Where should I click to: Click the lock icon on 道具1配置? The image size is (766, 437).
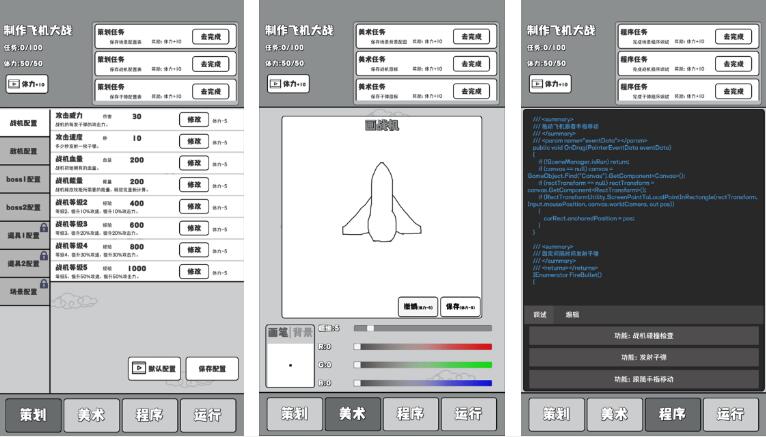tap(43, 228)
